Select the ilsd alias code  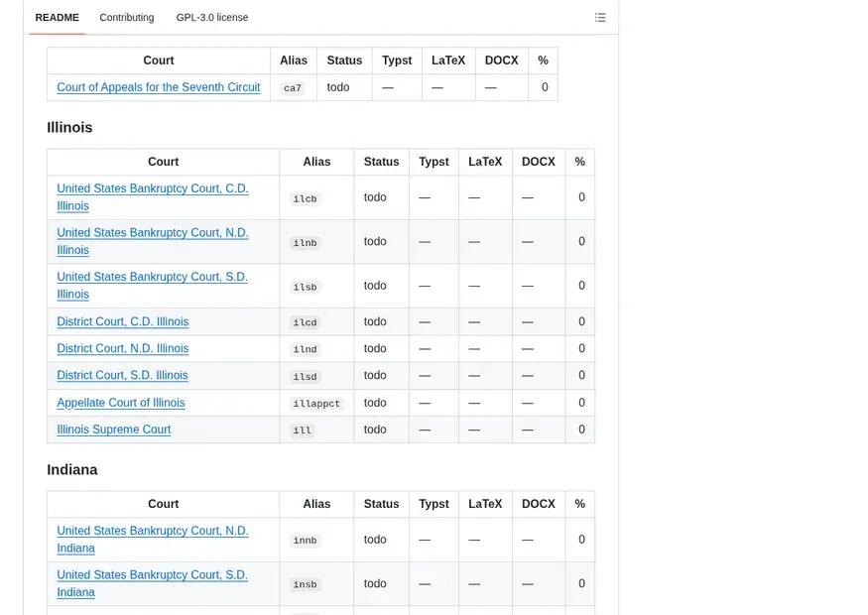pos(305,376)
